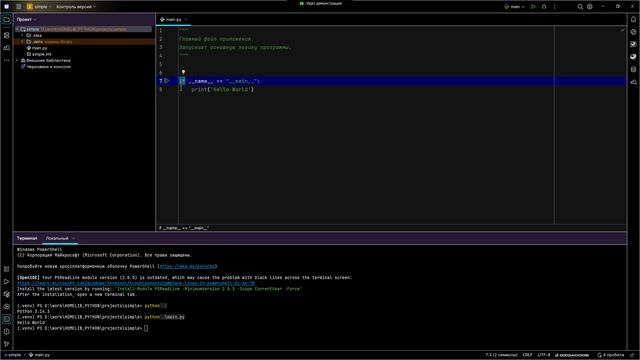This screenshot has width=640, height=360.
Task: Open the simple project dropdown
Action: click(x=40, y=7)
